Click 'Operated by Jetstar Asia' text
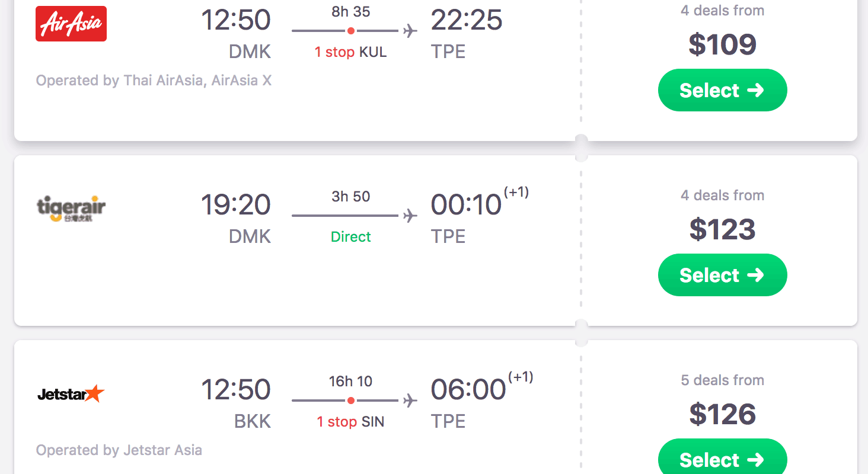The width and height of the screenshot is (868, 474). (119, 450)
